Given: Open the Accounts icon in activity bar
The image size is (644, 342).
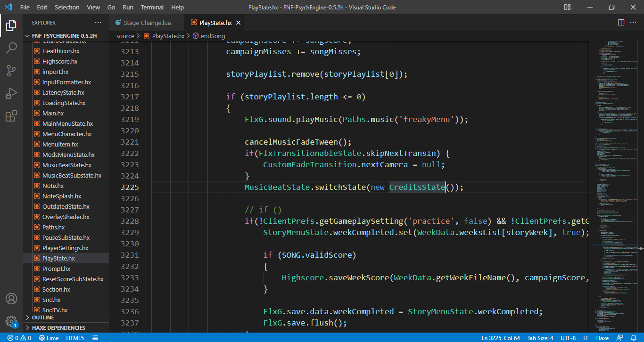Looking at the screenshot, I should pyautogui.click(x=11, y=299).
